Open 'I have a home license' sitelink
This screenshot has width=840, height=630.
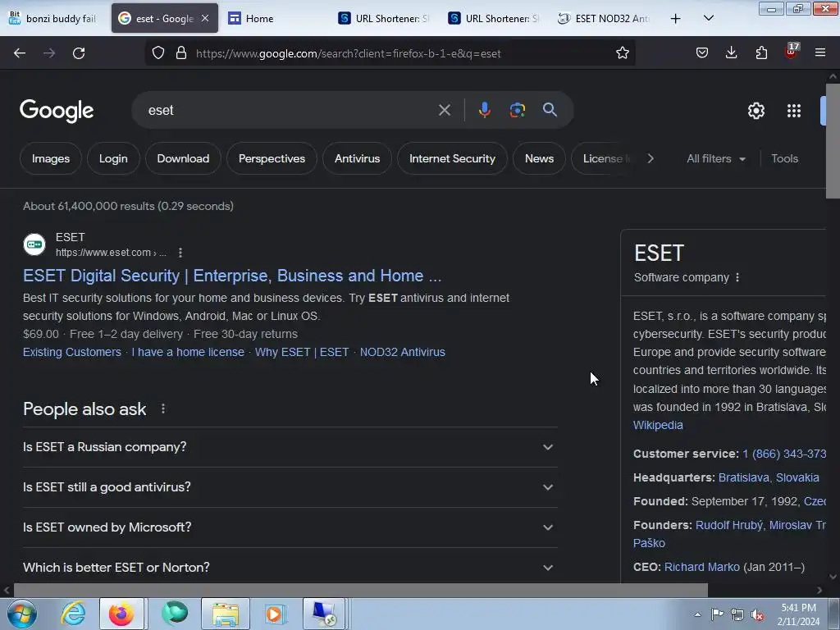(188, 352)
